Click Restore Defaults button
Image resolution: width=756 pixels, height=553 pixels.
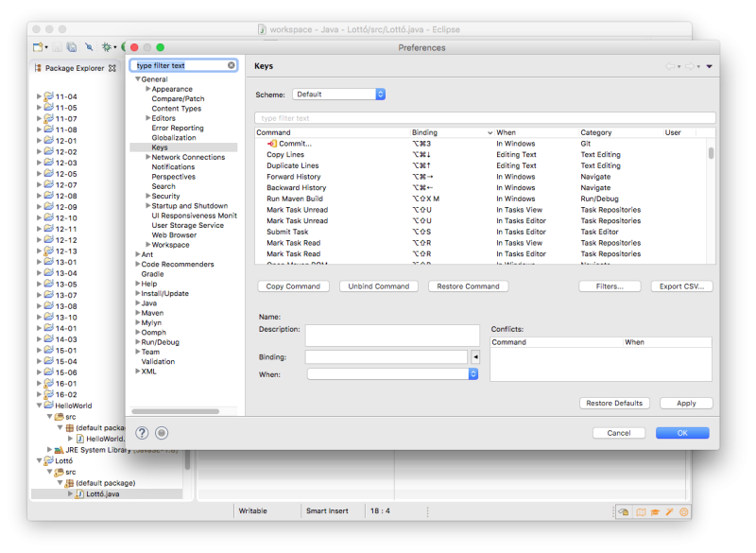[615, 404]
